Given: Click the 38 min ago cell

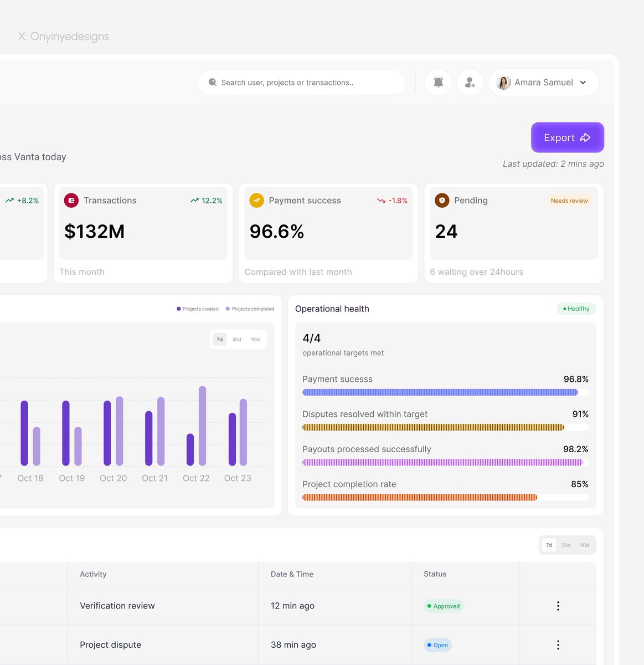Looking at the screenshot, I should click(293, 645).
